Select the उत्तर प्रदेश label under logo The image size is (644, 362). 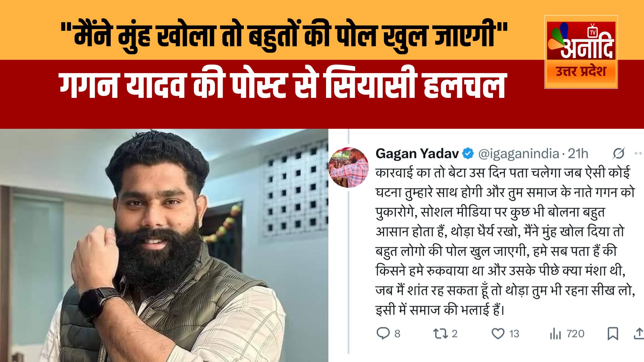pyautogui.click(x=581, y=71)
